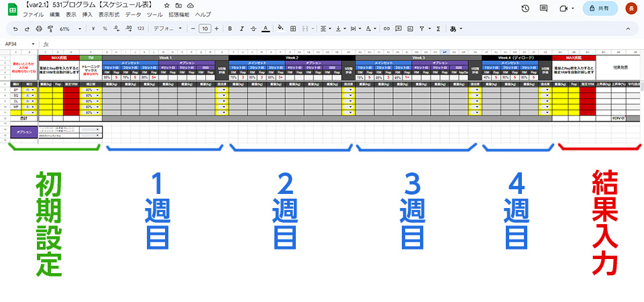Star this spreadsheet document
The height and width of the screenshot is (302, 644).
click(x=166, y=5)
